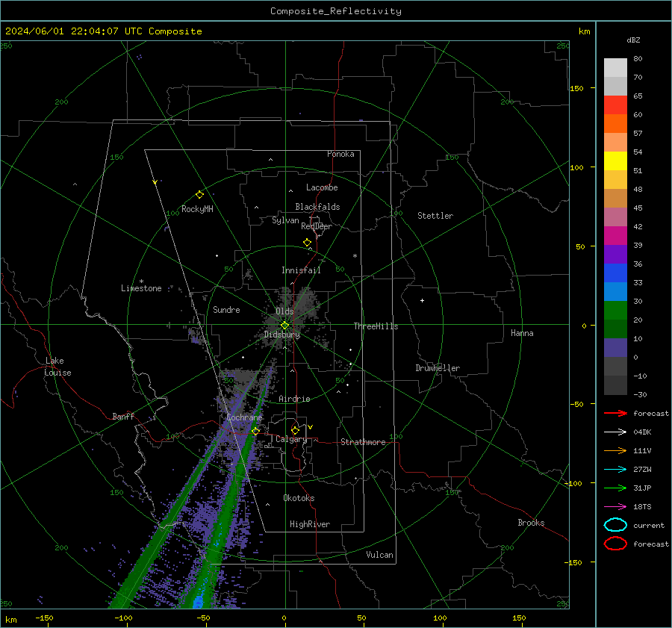Click the Strathmore city label

363,442
